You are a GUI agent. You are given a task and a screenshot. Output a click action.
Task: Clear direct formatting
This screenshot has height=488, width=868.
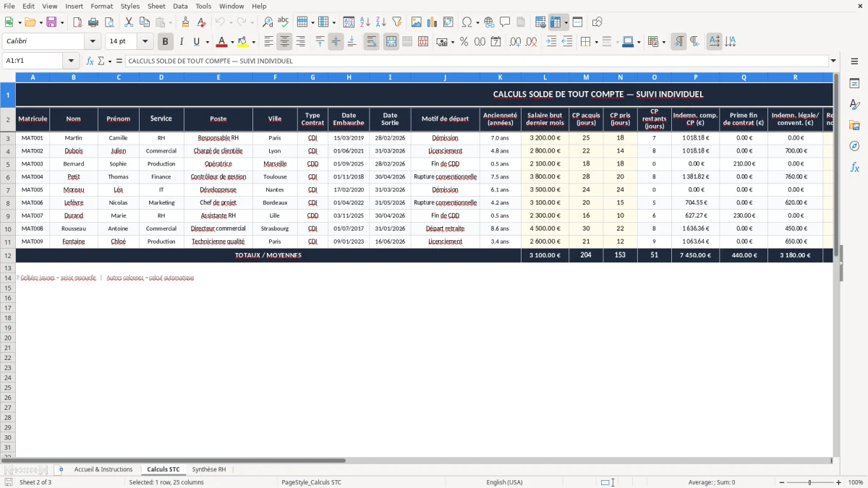(x=202, y=22)
